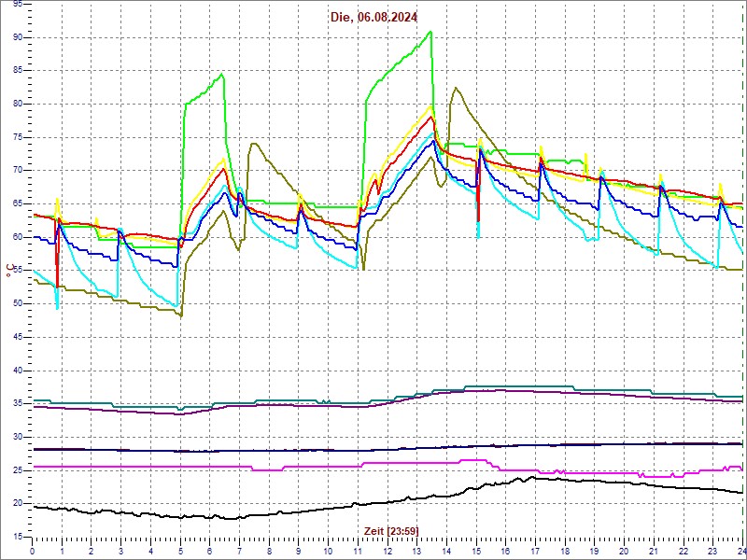
Task: Click the light green curve's highest peak near 91°C
Action: pos(430,32)
